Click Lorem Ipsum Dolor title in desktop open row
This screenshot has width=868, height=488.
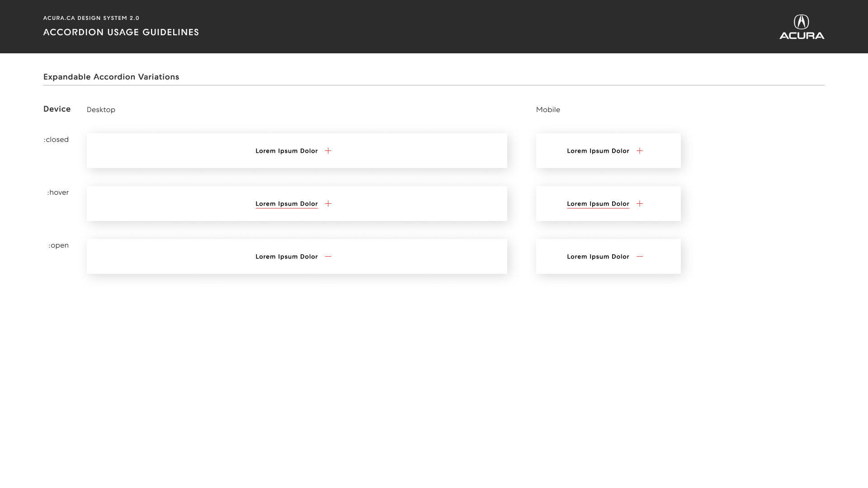(287, 257)
